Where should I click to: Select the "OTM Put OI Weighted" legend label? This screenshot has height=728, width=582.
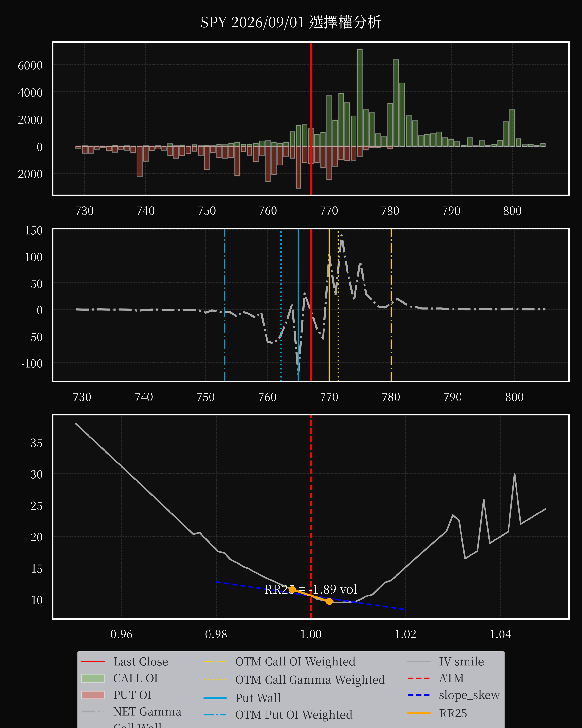(x=293, y=715)
